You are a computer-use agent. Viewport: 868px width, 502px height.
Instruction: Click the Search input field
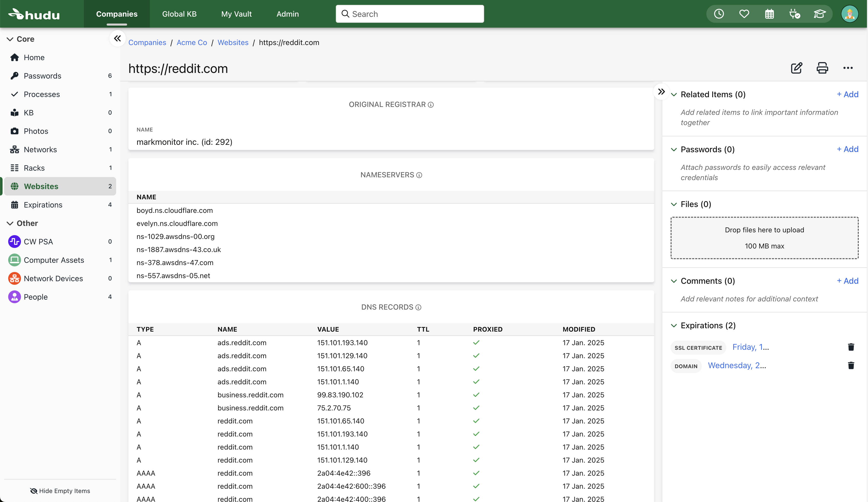click(410, 14)
